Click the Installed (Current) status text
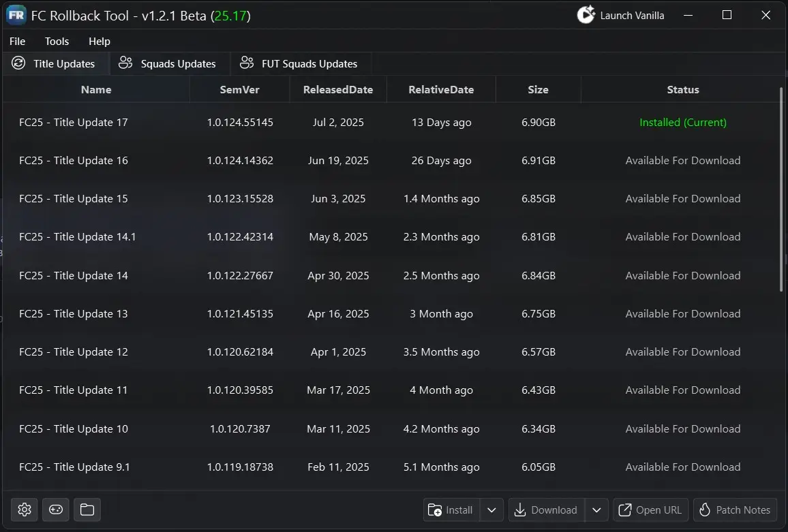 tap(683, 122)
